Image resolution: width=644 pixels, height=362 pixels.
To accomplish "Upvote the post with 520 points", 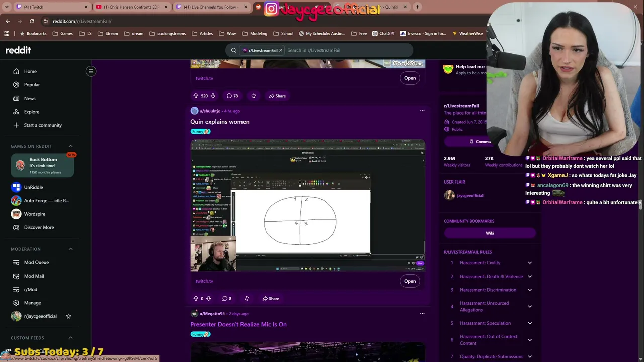I will coord(196,96).
